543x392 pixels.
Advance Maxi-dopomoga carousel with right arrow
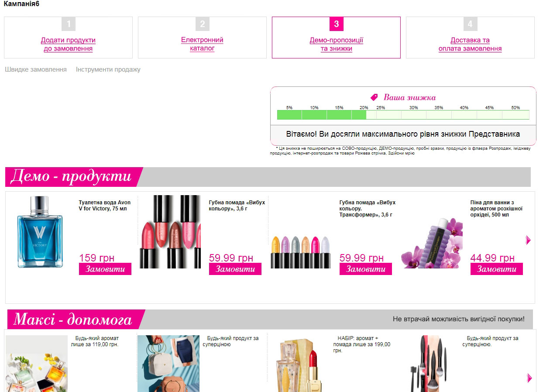point(529,378)
